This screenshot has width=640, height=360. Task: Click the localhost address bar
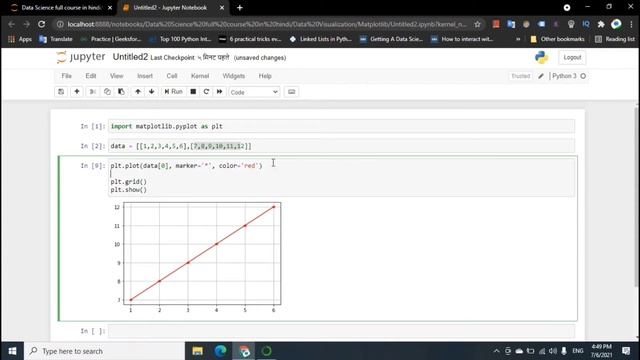(267, 24)
